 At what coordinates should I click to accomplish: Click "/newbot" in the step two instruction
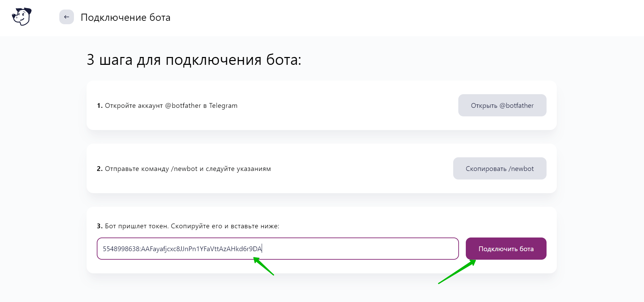click(x=184, y=169)
